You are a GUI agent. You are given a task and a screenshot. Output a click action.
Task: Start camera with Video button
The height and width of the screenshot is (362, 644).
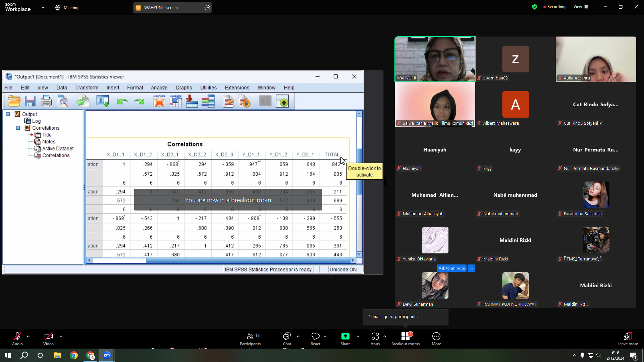coord(48,339)
